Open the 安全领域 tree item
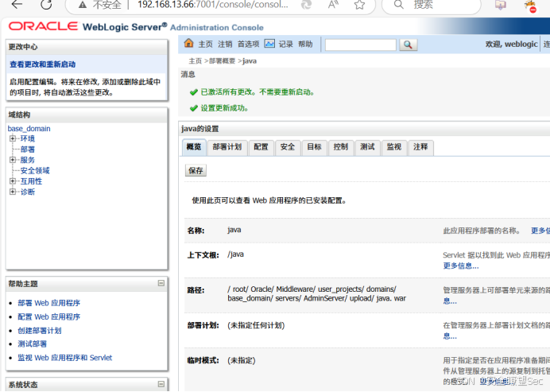The height and width of the screenshot is (392, 550). point(35,171)
